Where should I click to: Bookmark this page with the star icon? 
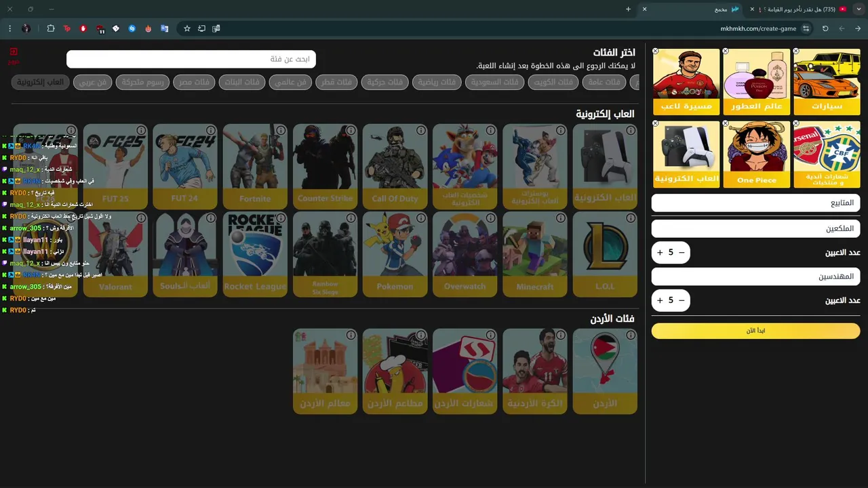(187, 28)
